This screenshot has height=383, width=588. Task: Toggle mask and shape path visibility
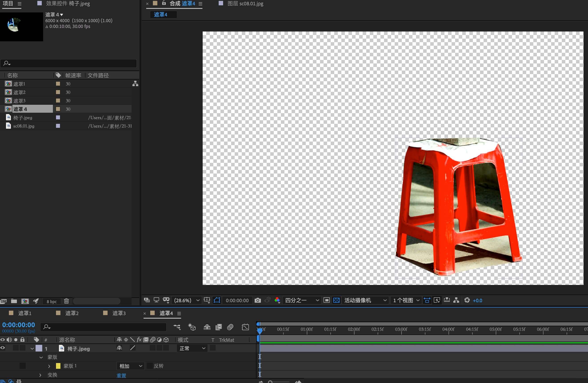pyautogui.click(x=217, y=300)
